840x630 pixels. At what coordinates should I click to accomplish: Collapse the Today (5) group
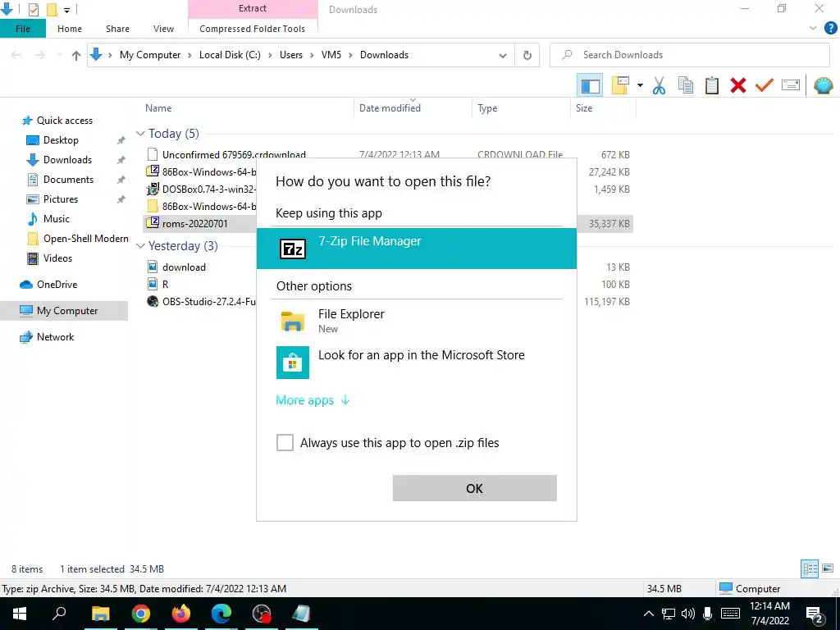[141, 134]
